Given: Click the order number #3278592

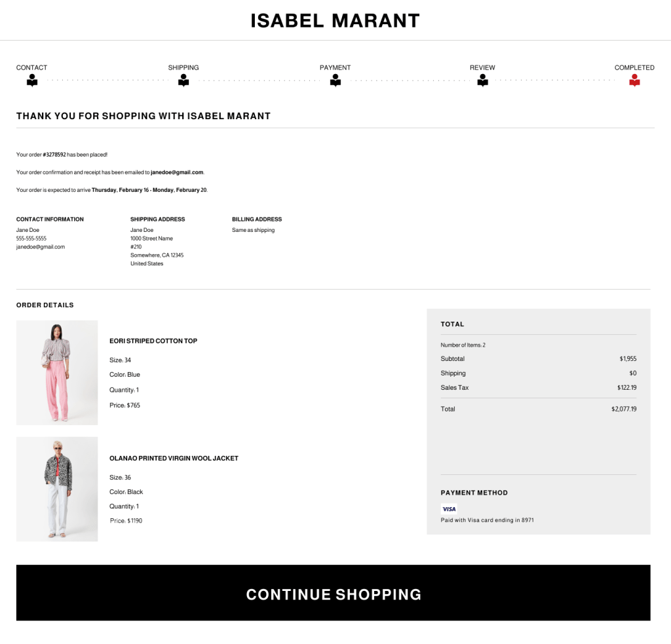Looking at the screenshot, I should point(54,155).
